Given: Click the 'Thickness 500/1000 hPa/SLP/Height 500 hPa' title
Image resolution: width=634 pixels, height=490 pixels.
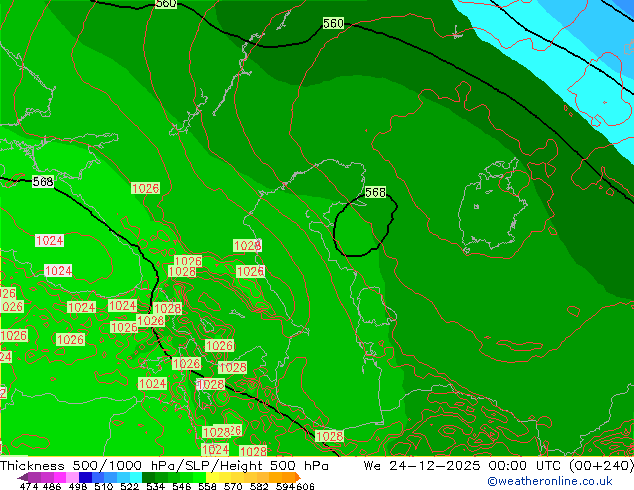Looking at the screenshot, I should pos(164,466).
